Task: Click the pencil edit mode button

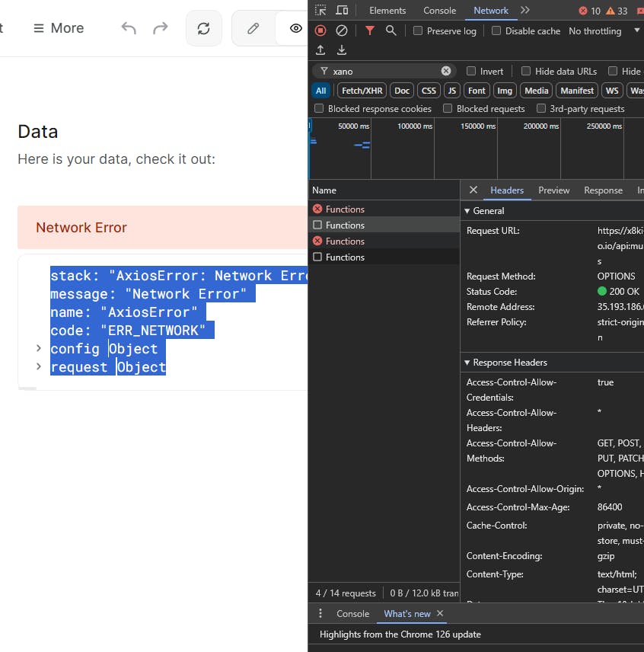Action: (253, 28)
